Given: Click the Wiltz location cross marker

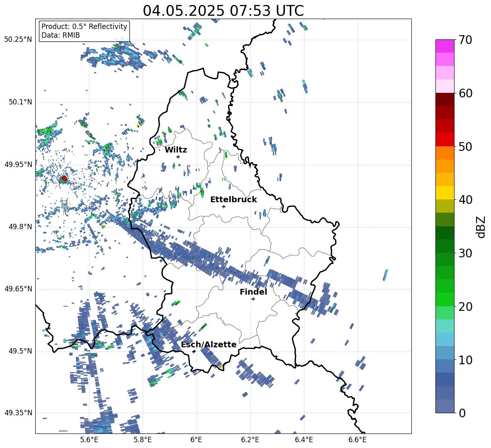Looking at the screenshot, I should [x=178, y=157].
